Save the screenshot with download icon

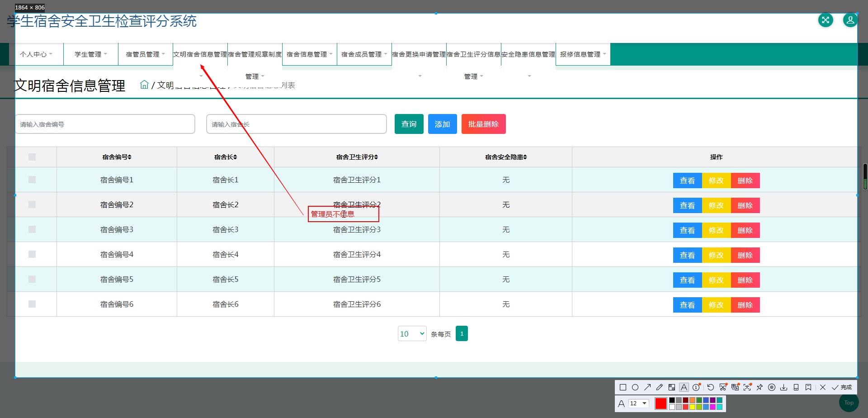(x=784, y=387)
